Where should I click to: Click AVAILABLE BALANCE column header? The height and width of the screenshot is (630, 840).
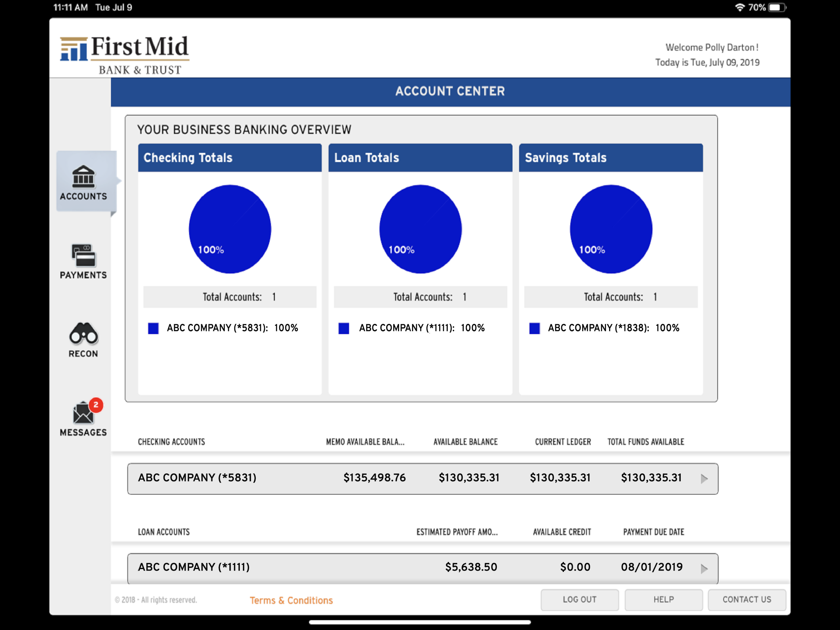coord(466,442)
